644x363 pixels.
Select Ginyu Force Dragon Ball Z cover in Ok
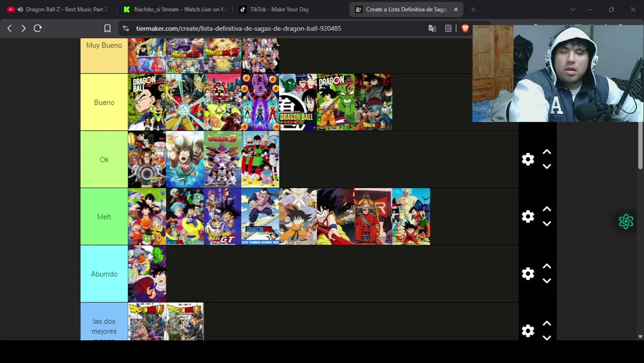tap(222, 159)
